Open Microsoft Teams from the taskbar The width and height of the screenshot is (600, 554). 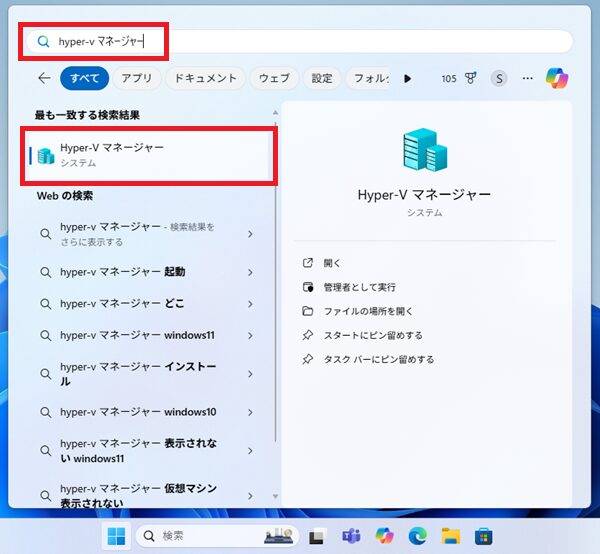(351, 536)
